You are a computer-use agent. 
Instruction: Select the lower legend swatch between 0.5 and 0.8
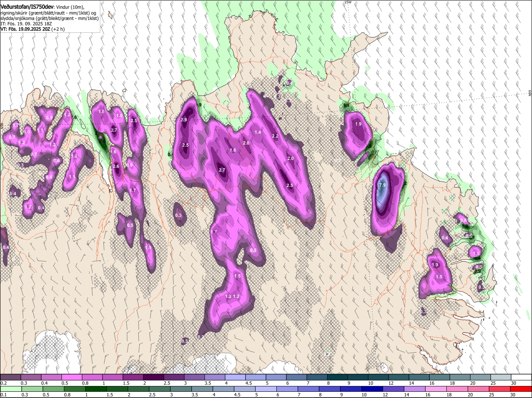click(x=54, y=389)
